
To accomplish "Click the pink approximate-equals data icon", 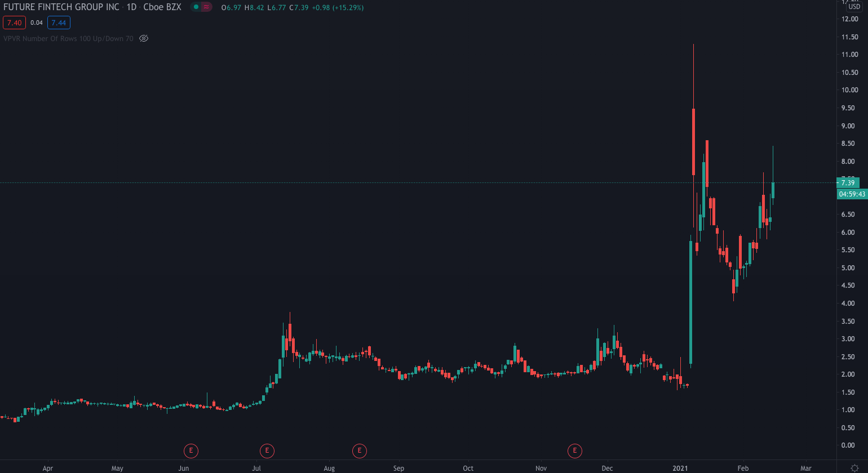I will coord(206,7).
